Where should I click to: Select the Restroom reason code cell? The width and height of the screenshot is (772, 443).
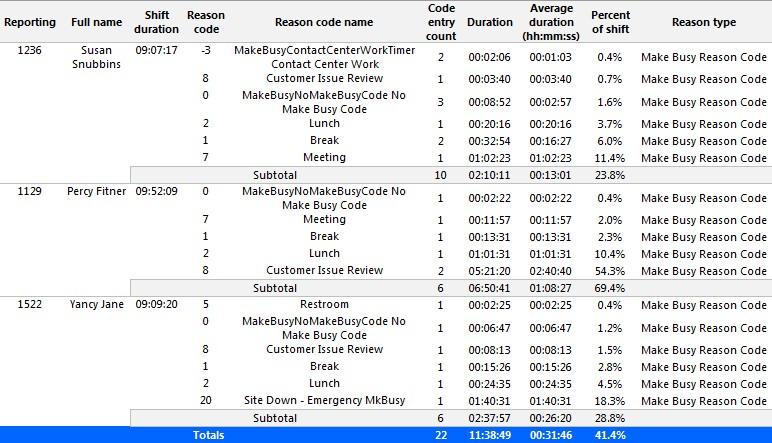point(324,304)
